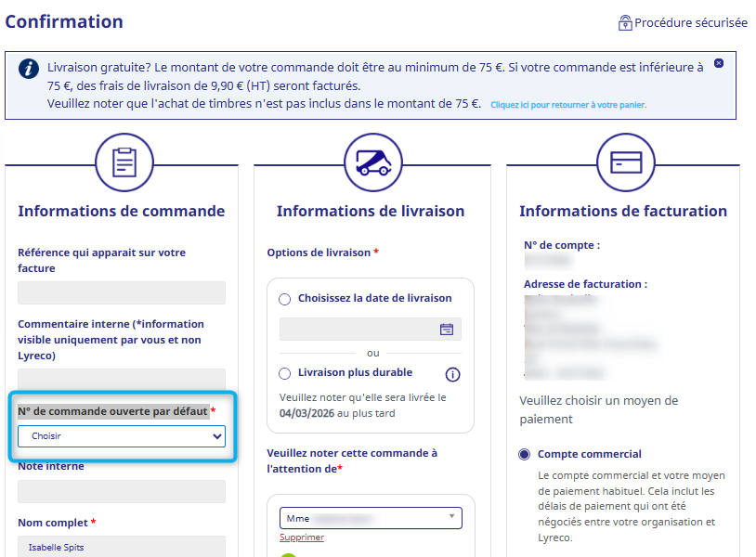Open the calendar icon in the date field
The image size is (756, 557).
(x=447, y=330)
